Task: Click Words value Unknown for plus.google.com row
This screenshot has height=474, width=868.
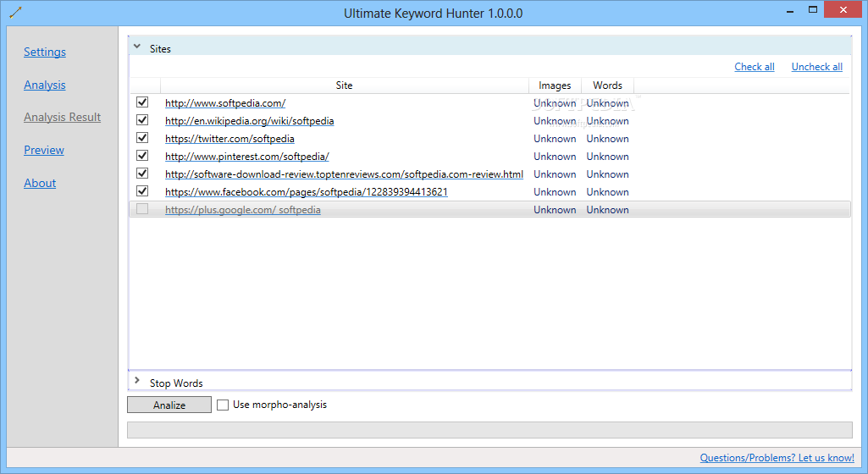Action: [607, 210]
